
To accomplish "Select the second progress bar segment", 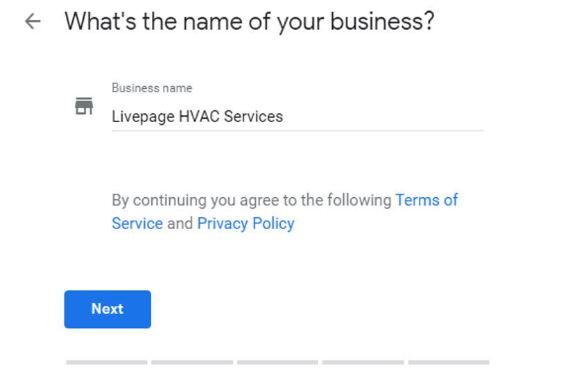I will point(192,362).
